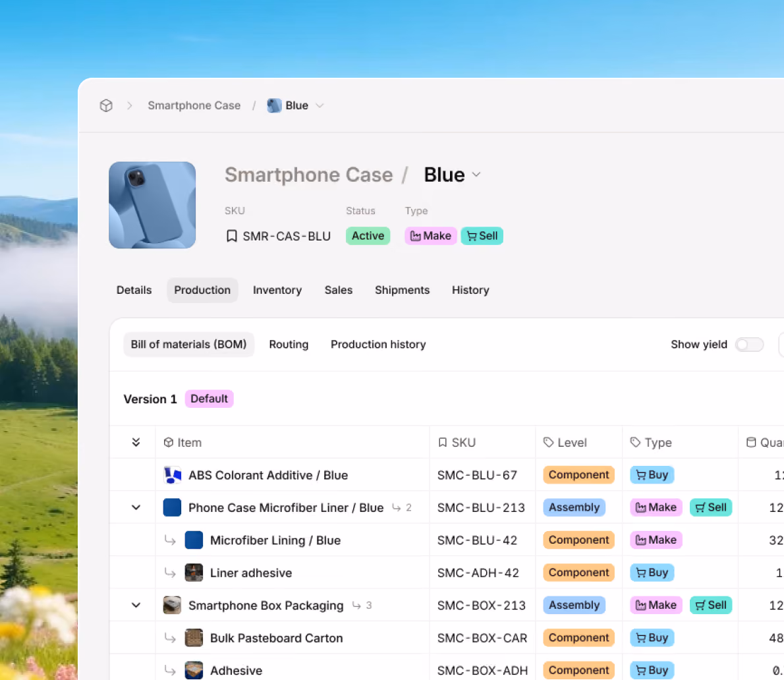The width and height of the screenshot is (784, 680).
Task: Select SKU text SMR-CAS-BLU
Action: (x=287, y=236)
